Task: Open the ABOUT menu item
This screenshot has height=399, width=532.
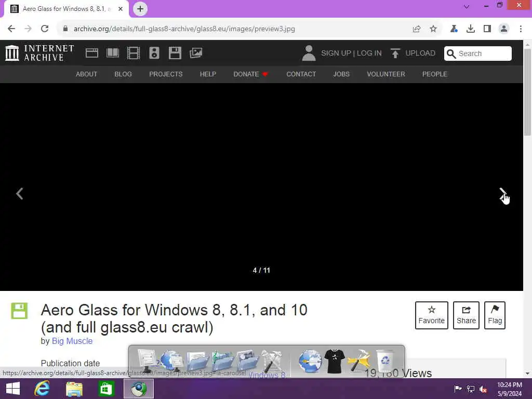Action: [86, 74]
